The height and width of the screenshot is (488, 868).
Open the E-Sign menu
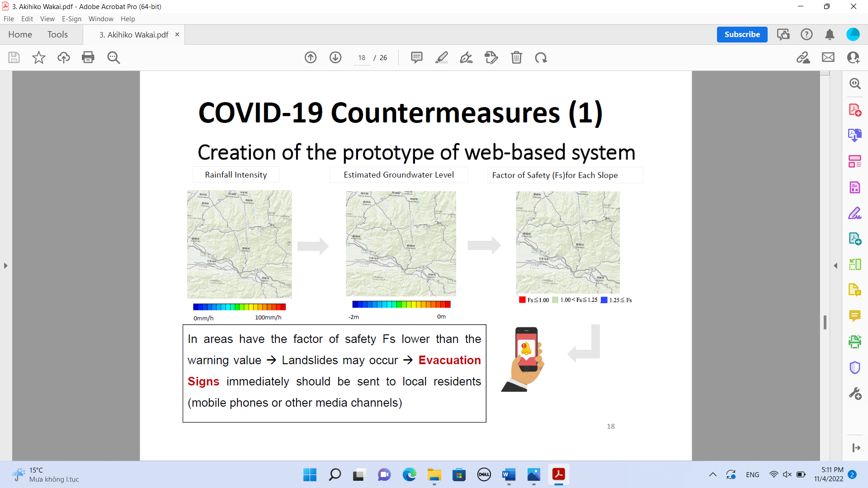coord(71,19)
